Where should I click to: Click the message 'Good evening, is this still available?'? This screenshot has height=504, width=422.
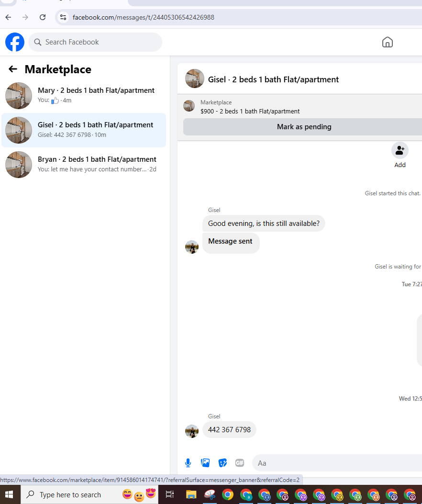point(264,224)
